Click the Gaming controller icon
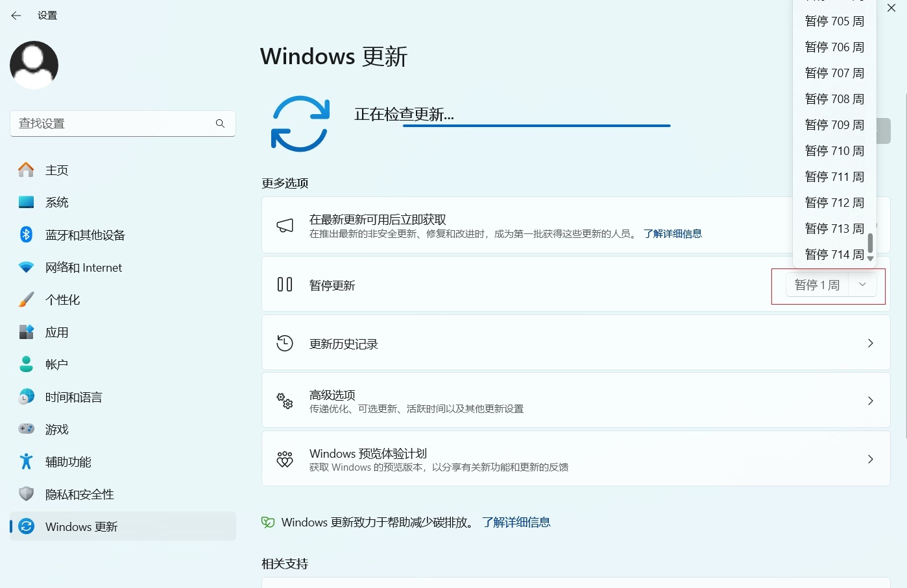This screenshot has height=588, width=907. coord(26,429)
